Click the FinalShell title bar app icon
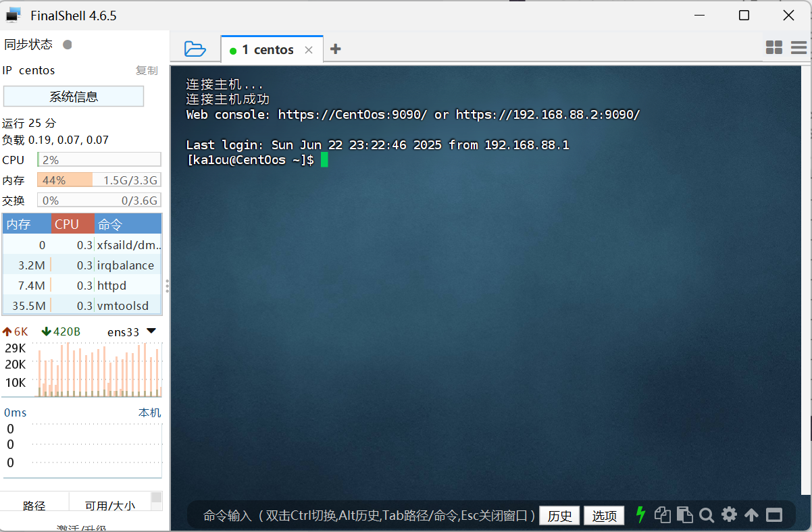This screenshot has height=532, width=812. coord(14,15)
